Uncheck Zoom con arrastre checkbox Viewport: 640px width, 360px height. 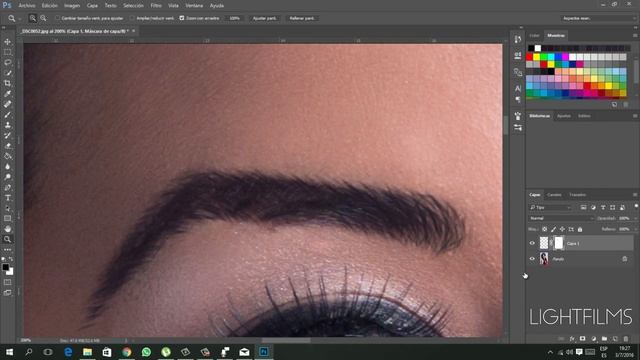tap(182, 18)
